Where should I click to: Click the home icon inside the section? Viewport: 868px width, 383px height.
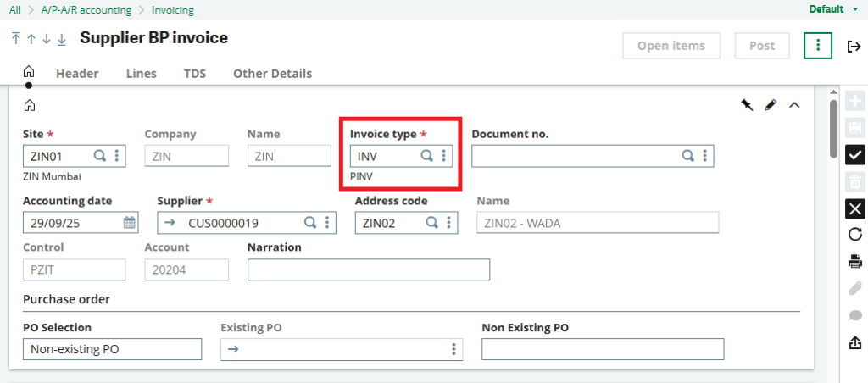30,105
